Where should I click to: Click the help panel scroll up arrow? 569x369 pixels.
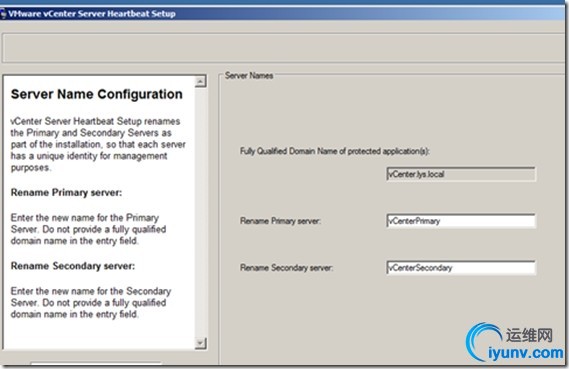pos(200,81)
